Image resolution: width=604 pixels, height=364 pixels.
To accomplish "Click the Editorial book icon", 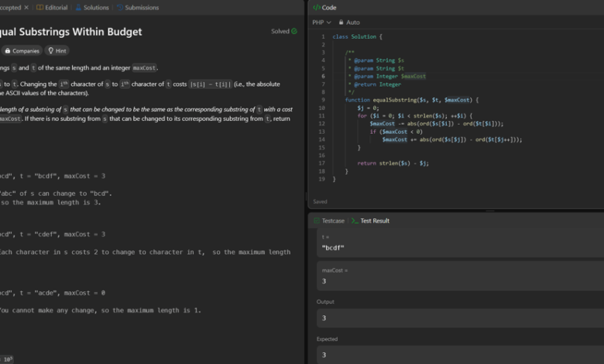I will click(x=39, y=7).
